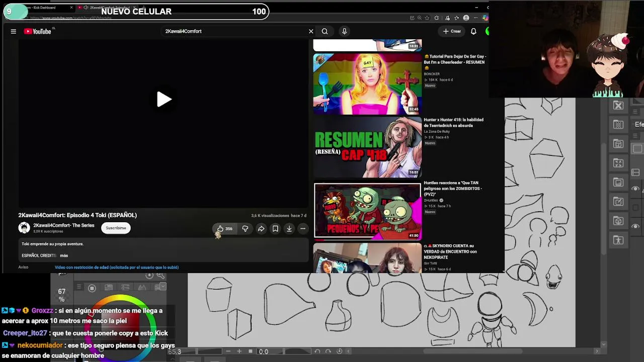Dislike the Toki episode video
The image size is (644, 362).
point(245,229)
